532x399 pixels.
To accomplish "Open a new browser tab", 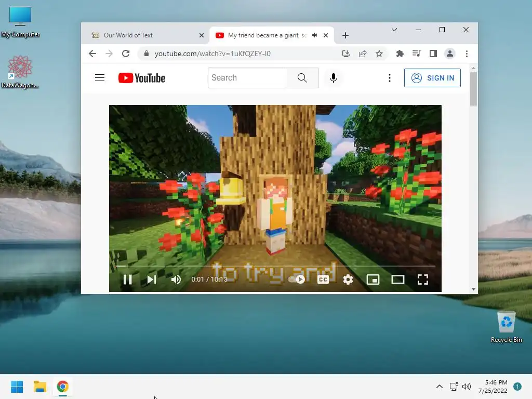I will coord(345,35).
